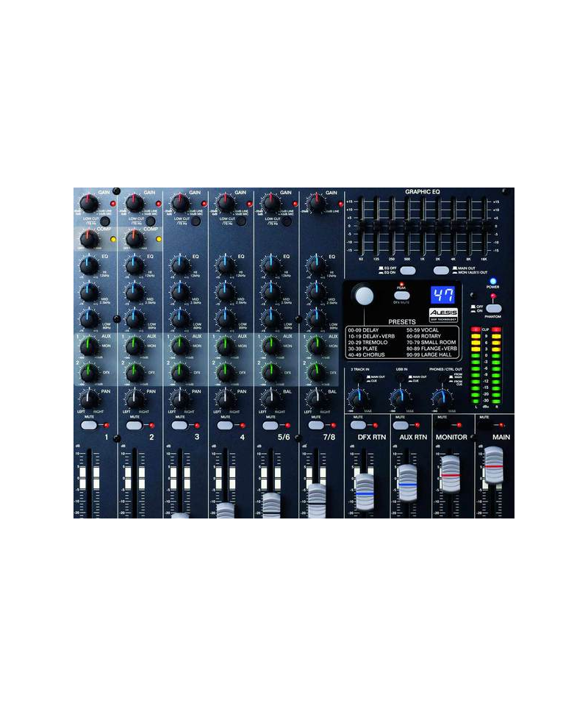The height and width of the screenshot is (706, 588).
Task: Click the channel 2 PAN knob
Action: [134, 399]
